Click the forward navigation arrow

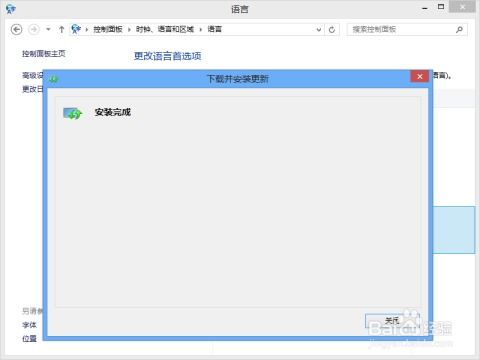pos(34,29)
